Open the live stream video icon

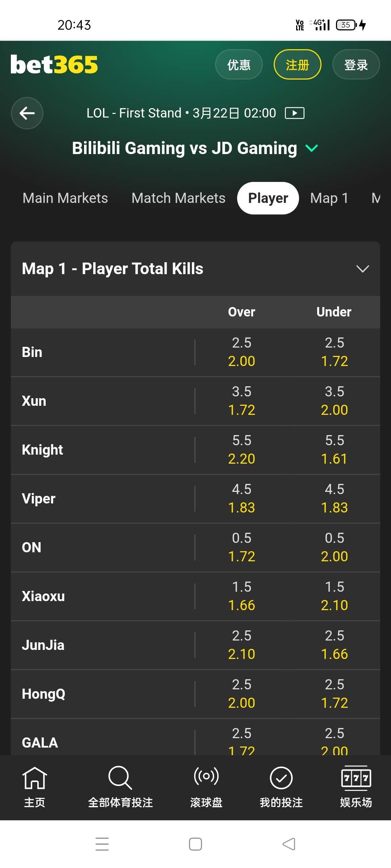(294, 113)
